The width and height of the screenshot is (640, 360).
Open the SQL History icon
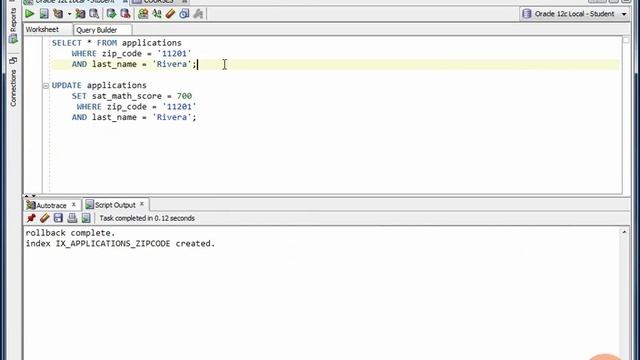coord(184,14)
